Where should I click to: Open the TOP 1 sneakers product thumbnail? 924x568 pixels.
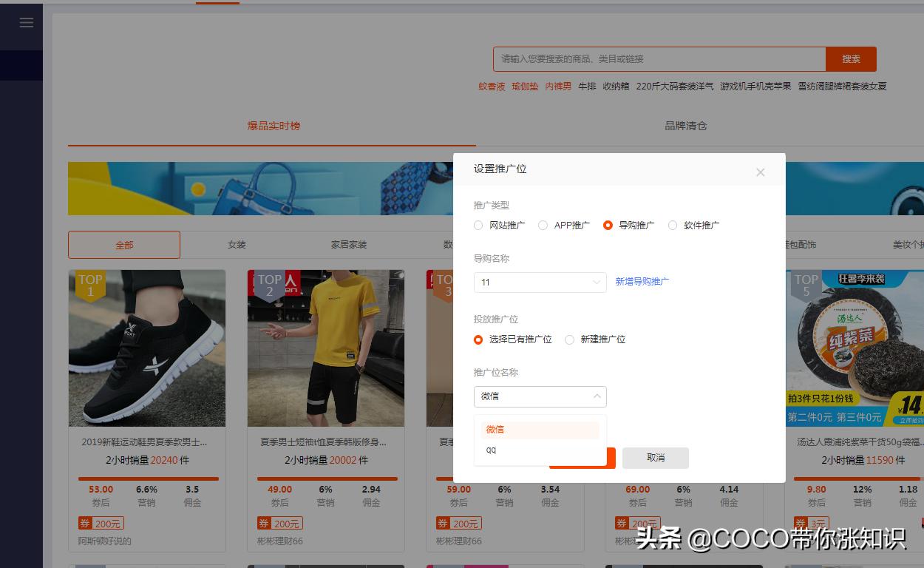pyautogui.click(x=146, y=348)
